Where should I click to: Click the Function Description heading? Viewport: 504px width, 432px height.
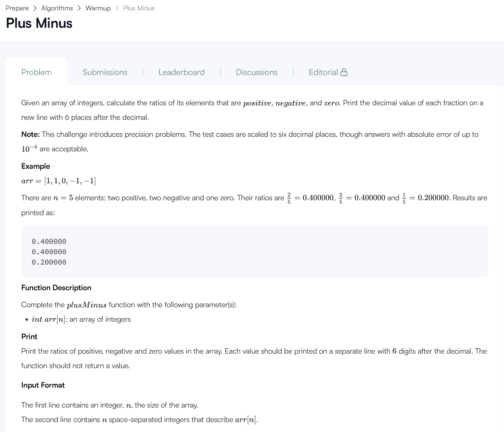click(x=56, y=288)
